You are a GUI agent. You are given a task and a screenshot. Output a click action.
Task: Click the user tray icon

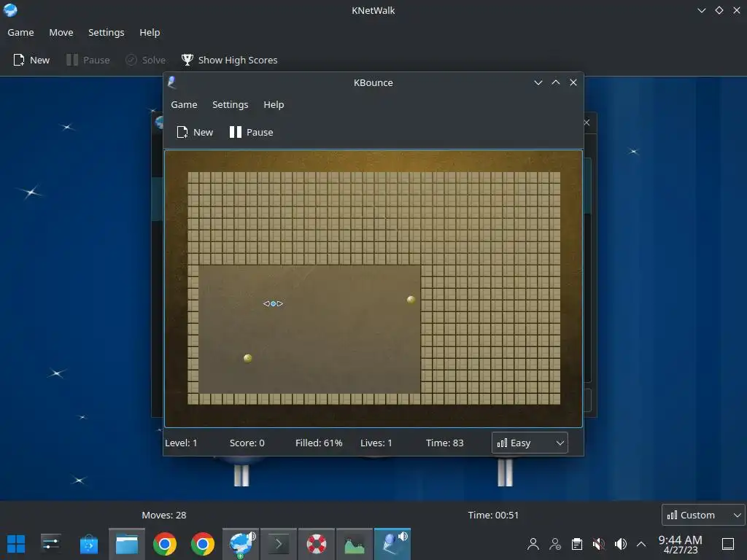point(533,544)
